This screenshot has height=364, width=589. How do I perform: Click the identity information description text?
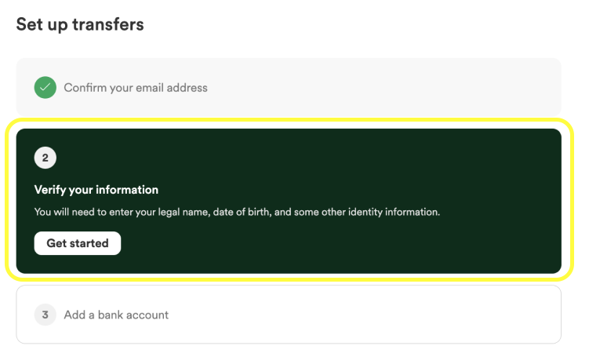(x=237, y=213)
